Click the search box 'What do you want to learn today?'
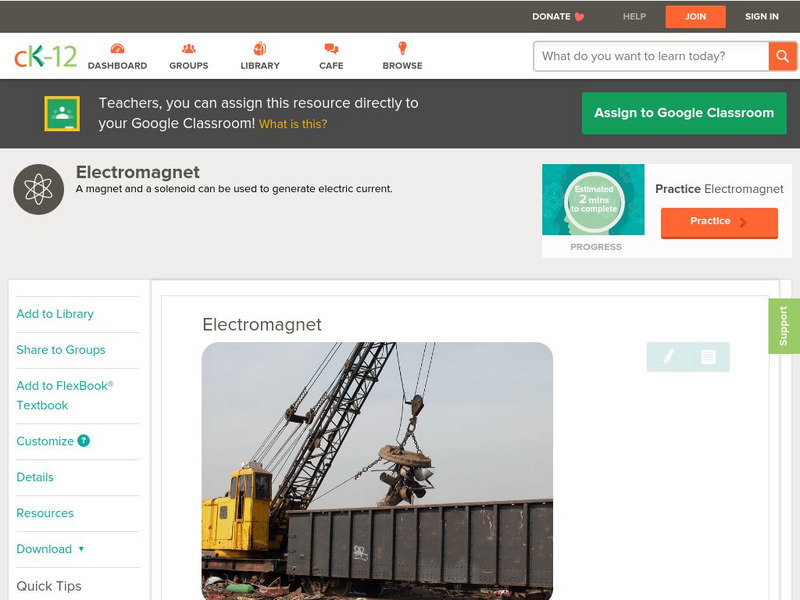 (651, 56)
